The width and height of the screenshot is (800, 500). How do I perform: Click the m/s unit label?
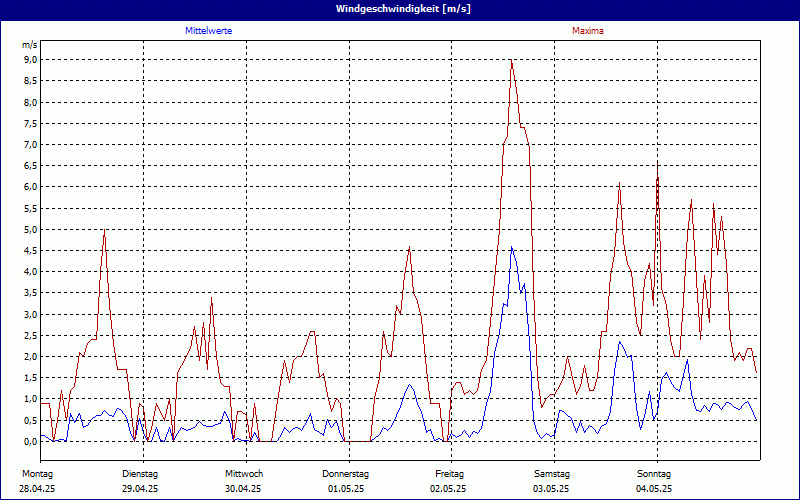pos(29,45)
